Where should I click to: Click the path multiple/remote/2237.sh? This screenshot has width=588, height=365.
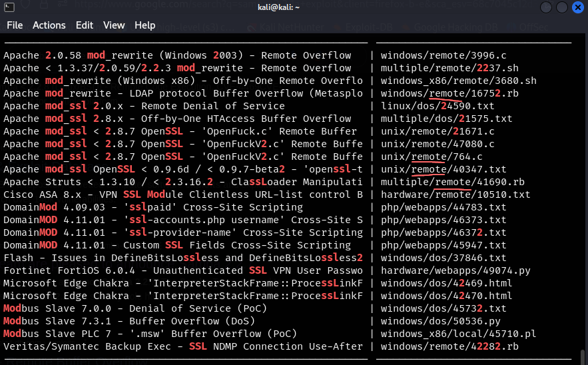pos(449,69)
